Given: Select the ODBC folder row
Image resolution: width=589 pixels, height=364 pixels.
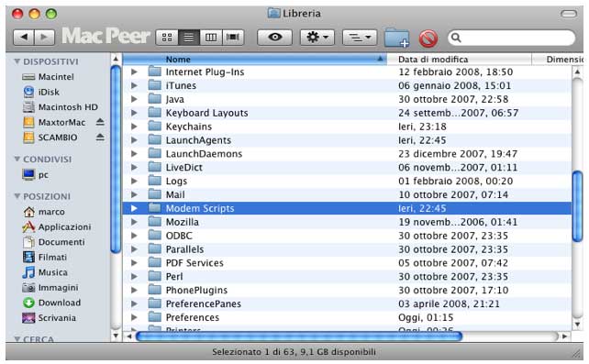Looking at the screenshot, I should click(x=347, y=236).
